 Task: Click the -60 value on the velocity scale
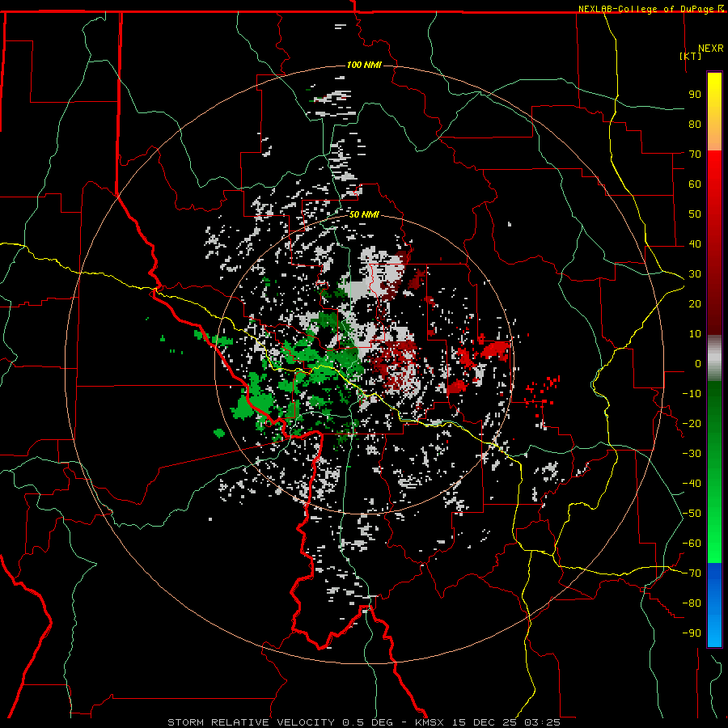692,544
